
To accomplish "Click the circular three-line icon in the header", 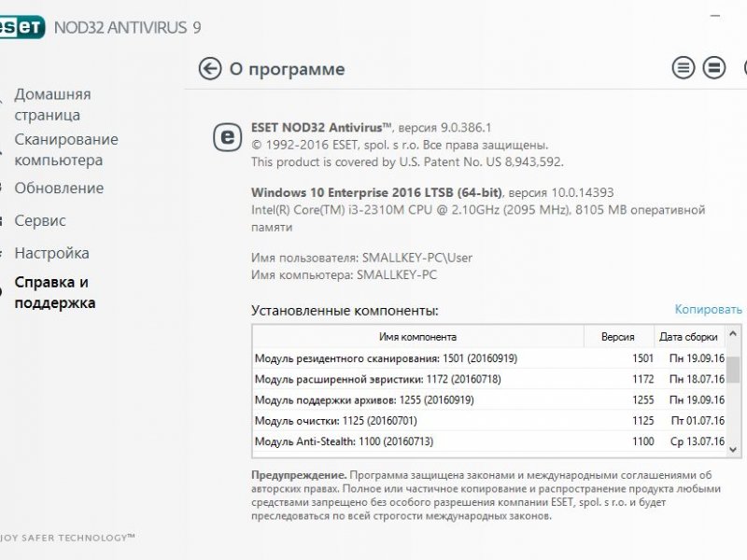I will (684, 68).
